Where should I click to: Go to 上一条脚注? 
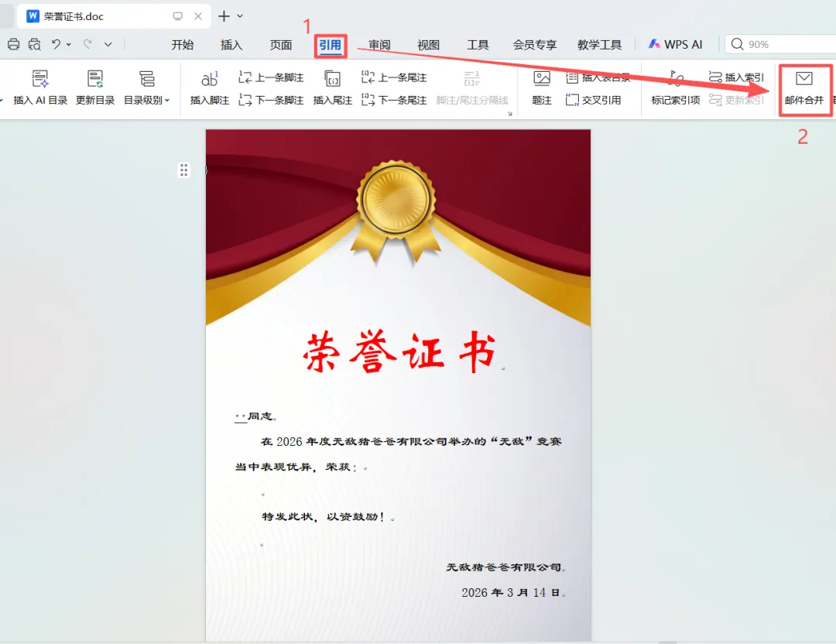(272, 78)
